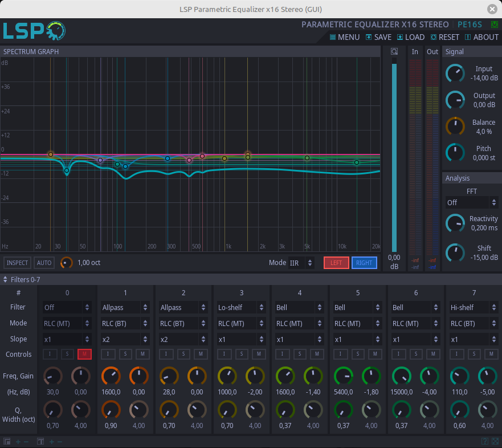Click second plus button in bottom bar

[51, 442]
